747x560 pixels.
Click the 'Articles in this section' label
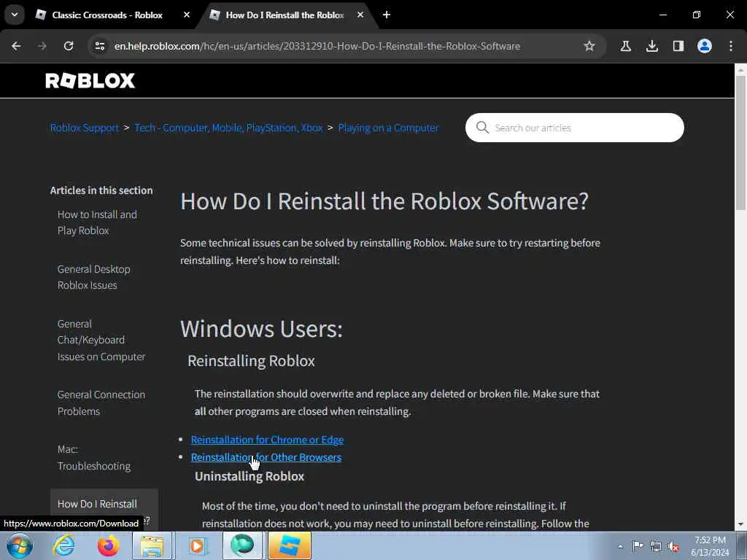(x=101, y=190)
